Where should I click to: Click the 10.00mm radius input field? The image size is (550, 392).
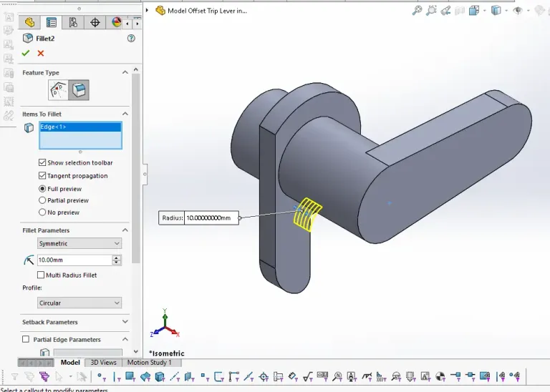pyautogui.click(x=74, y=260)
